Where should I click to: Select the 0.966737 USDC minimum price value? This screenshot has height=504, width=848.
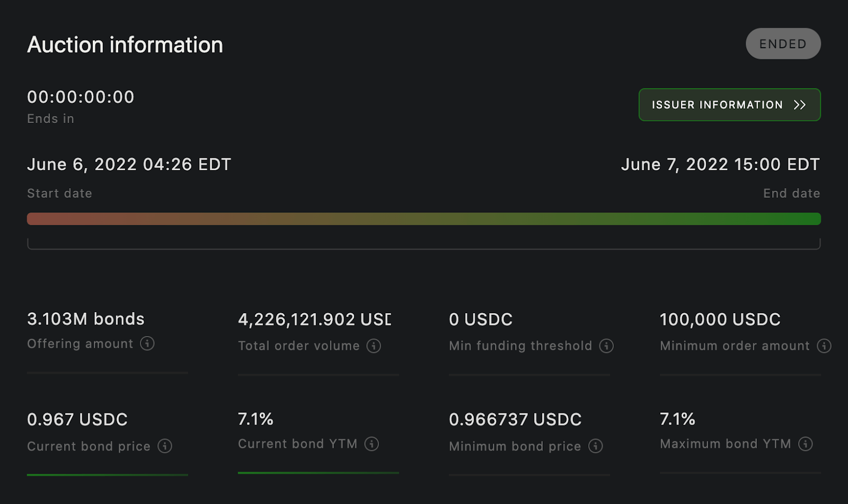point(515,419)
